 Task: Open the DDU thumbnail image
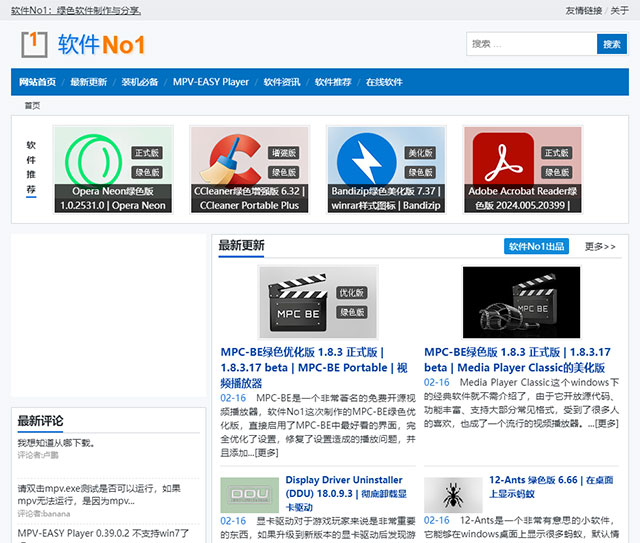click(249, 495)
